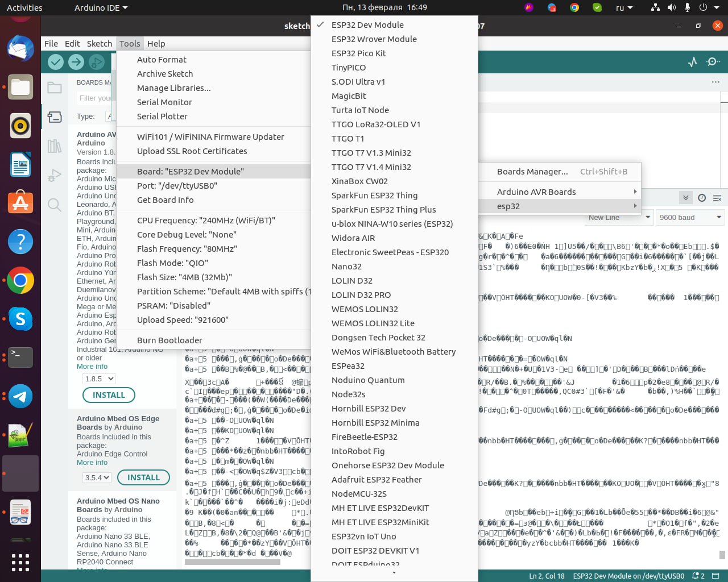
Task: Select NodeMCU-32S board
Action: pyautogui.click(x=394, y=494)
